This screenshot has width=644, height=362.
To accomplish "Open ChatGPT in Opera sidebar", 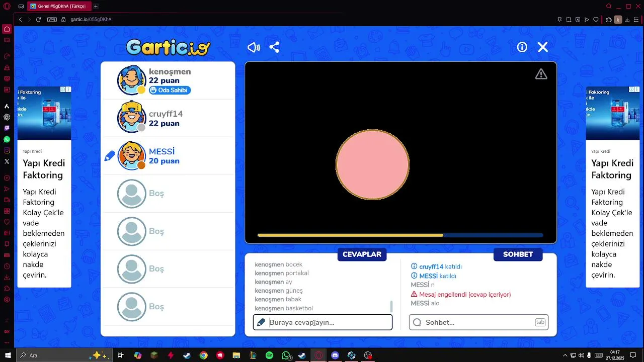I will tap(7, 117).
